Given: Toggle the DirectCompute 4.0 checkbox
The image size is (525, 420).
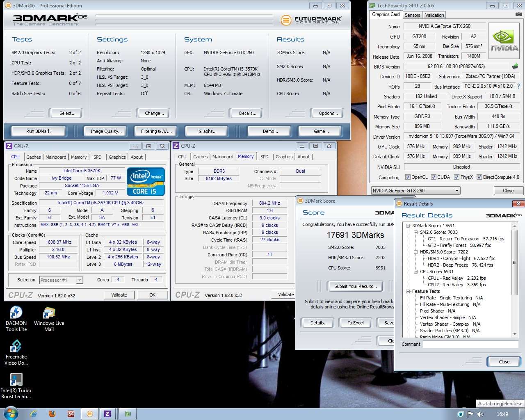Looking at the screenshot, I should pos(479,177).
